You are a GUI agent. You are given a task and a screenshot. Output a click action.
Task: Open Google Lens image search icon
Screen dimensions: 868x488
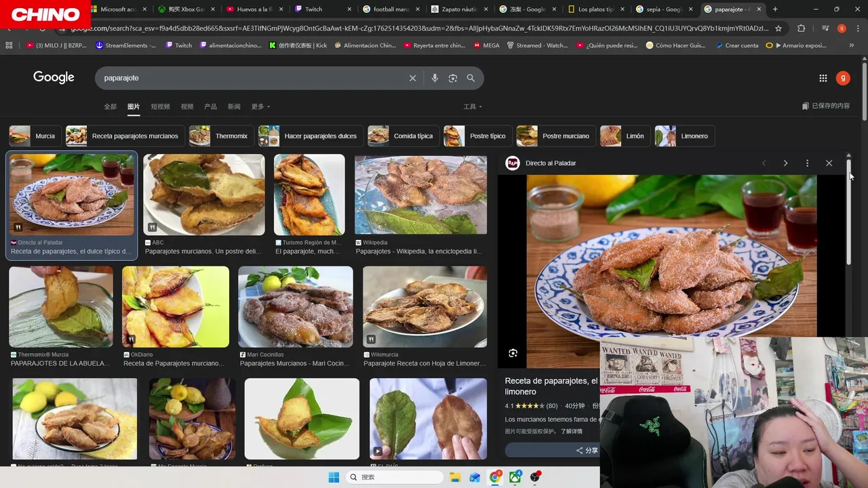[x=453, y=78]
